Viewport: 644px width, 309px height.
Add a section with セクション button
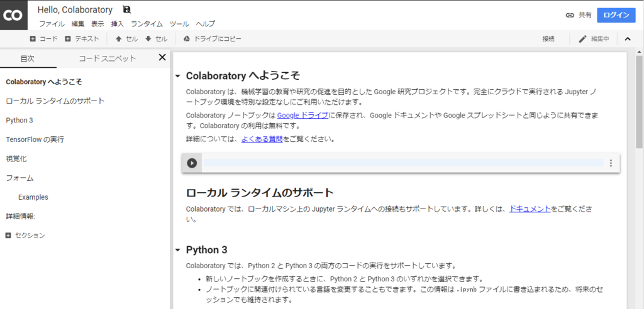pyautogui.click(x=25, y=236)
